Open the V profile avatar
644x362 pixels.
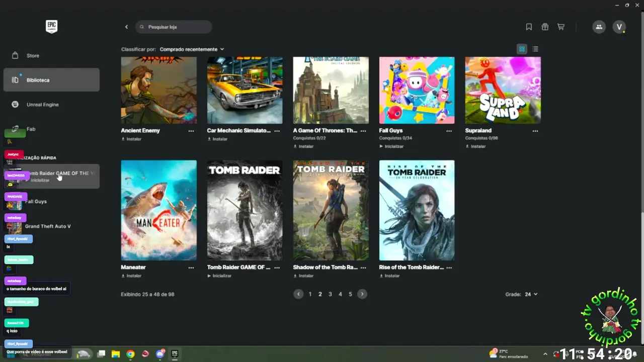619,27
